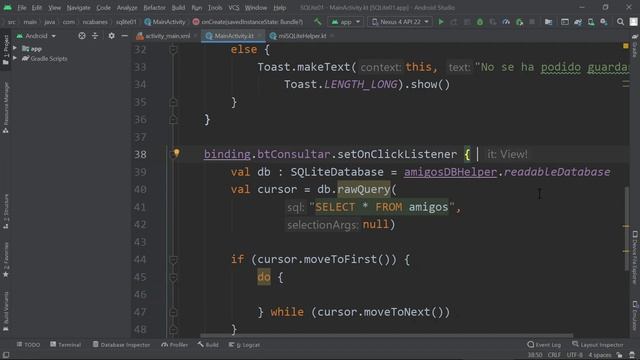The height and width of the screenshot is (360, 640).
Task: Click the rawQuery call on line 40
Action: click(x=364, y=189)
